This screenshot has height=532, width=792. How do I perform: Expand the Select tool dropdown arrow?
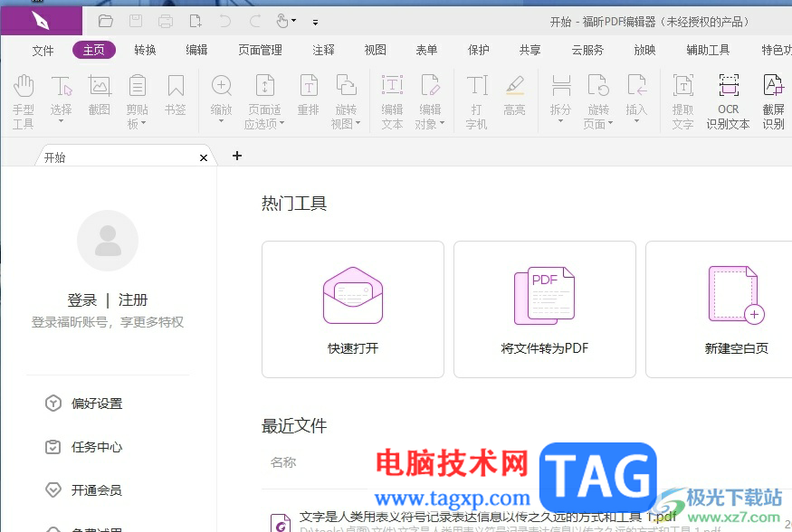tap(62, 121)
